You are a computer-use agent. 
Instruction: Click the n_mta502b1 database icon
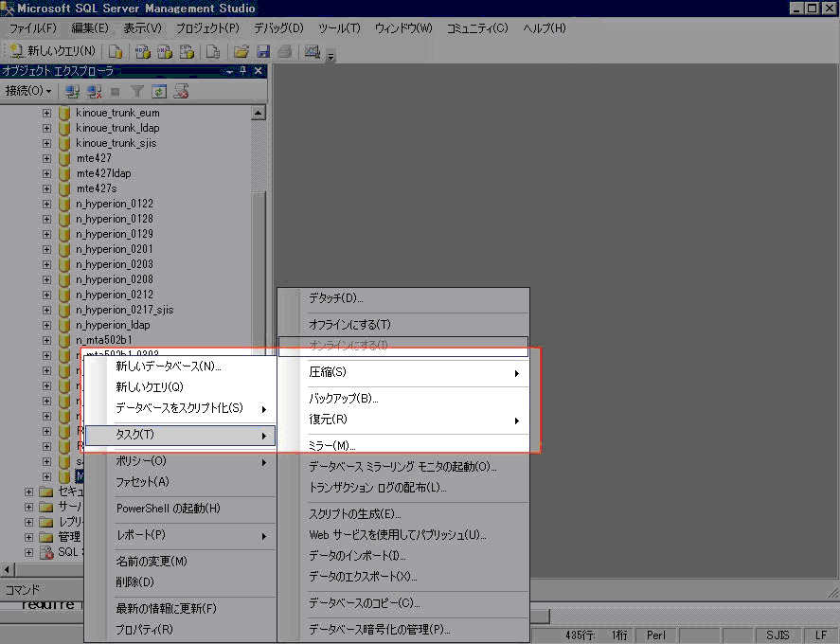pyautogui.click(x=64, y=340)
